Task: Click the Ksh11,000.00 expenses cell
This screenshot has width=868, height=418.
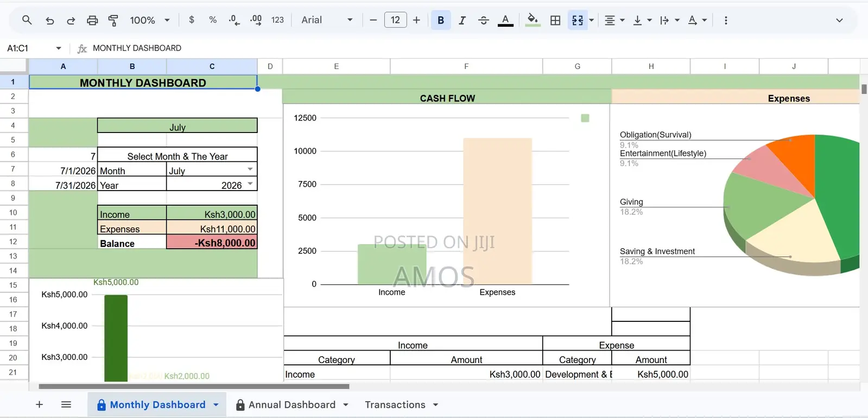Action: click(x=212, y=227)
